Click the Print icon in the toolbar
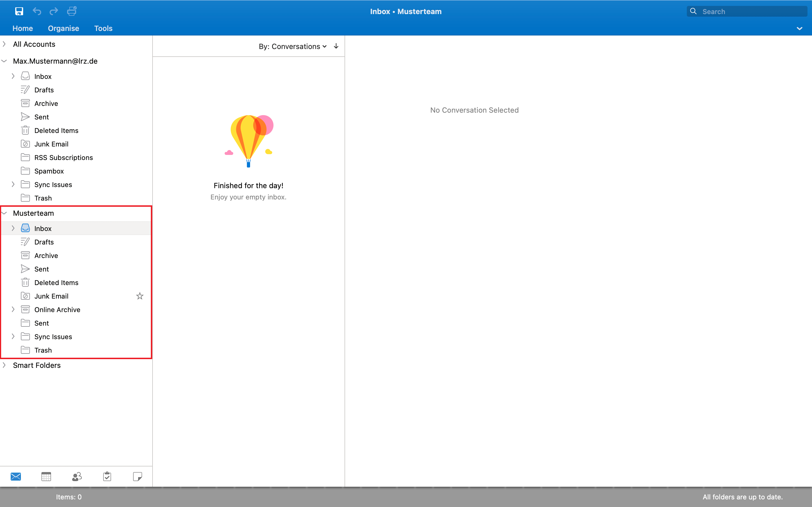This screenshot has width=812, height=507. click(71, 11)
